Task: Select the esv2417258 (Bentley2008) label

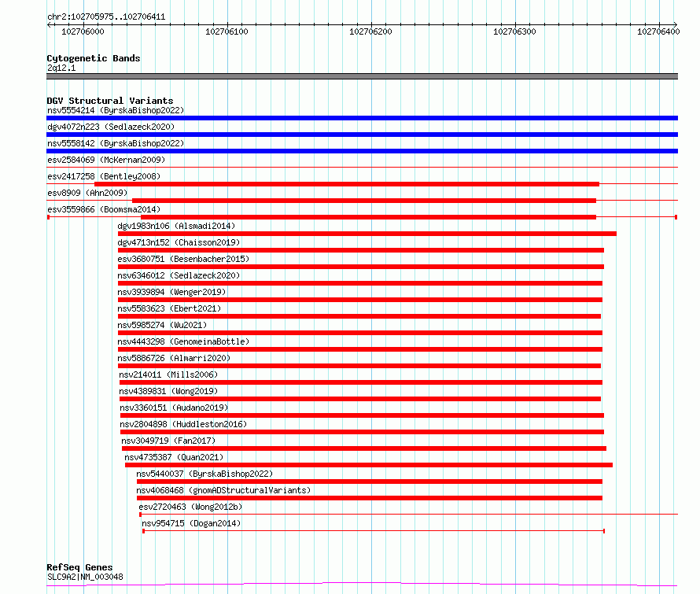Action: (x=104, y=176)
